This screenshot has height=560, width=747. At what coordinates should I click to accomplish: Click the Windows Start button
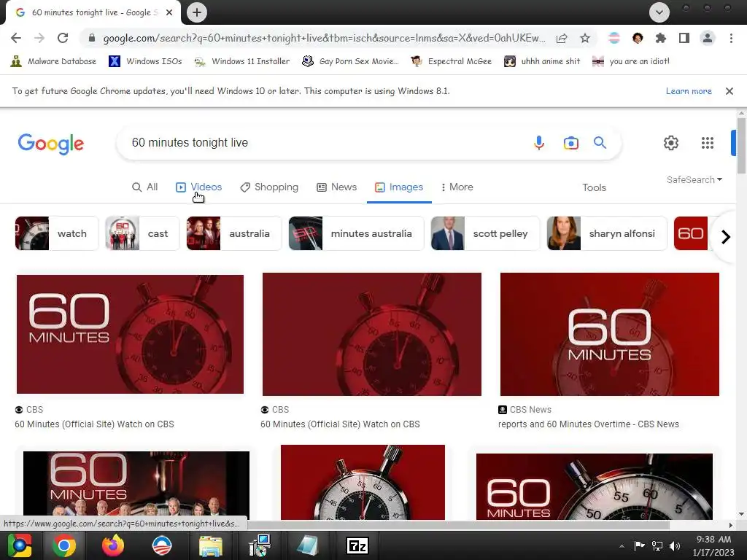20,545
